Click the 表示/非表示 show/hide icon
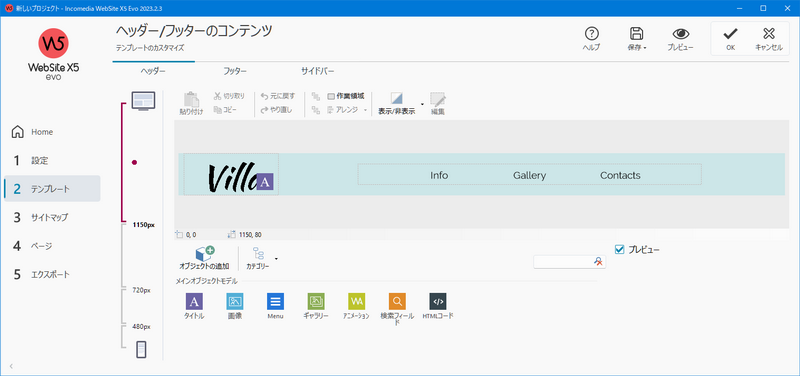Screen dimensions: 800x376 coord(396,104)
